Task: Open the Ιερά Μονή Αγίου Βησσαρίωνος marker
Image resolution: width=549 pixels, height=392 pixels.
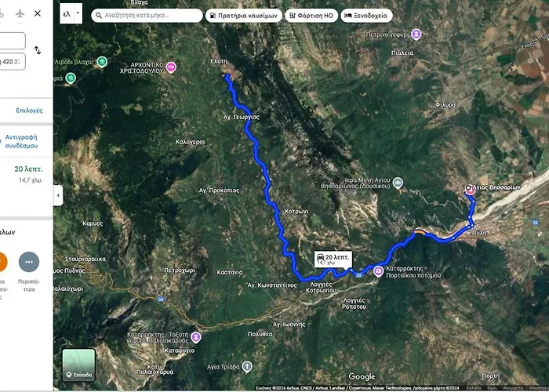Action: 398,183
